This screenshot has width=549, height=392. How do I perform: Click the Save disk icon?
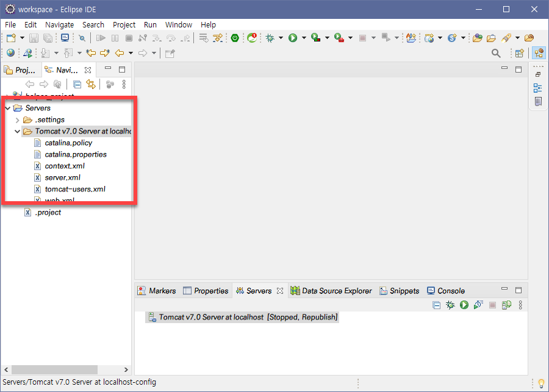(34, 38)
